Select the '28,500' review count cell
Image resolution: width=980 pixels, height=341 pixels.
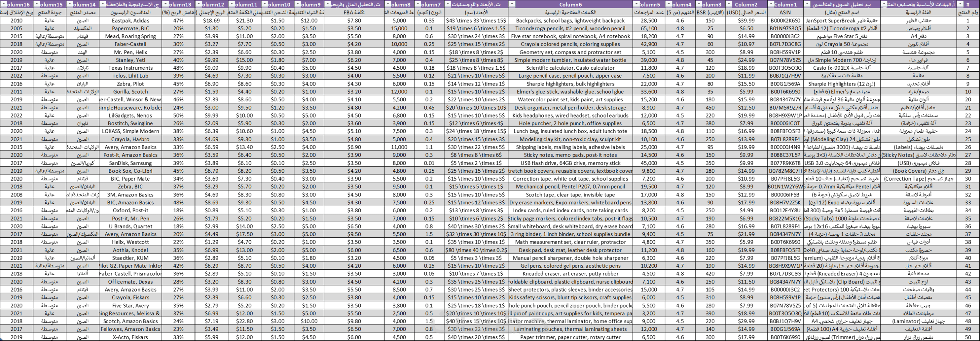(649, 20)
